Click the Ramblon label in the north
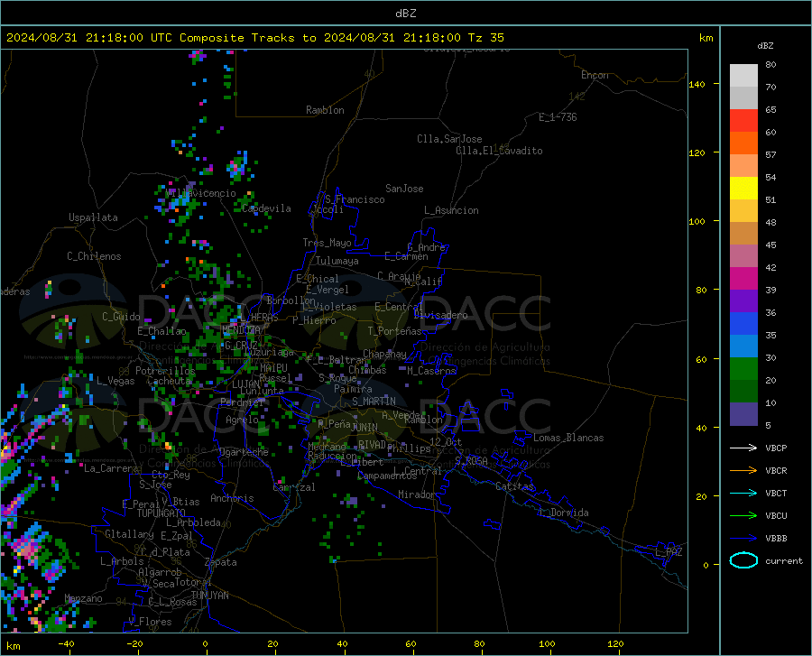The width and height of the screenshot is (812, 656). click(325, 110)
